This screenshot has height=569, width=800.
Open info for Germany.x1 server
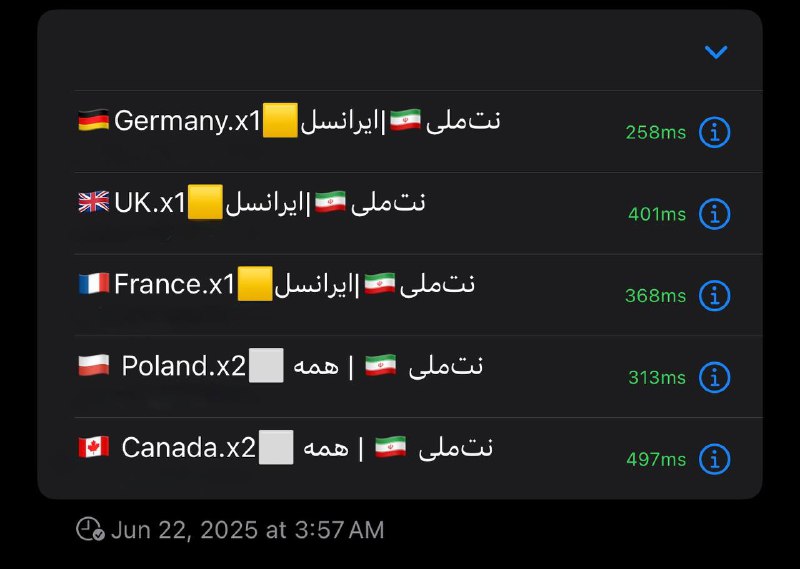coord(714,132)
